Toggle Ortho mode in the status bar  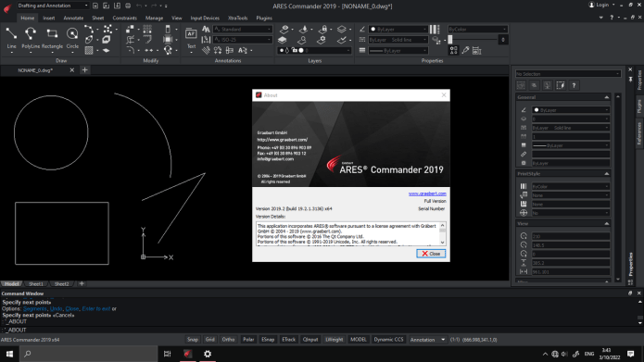228,340
